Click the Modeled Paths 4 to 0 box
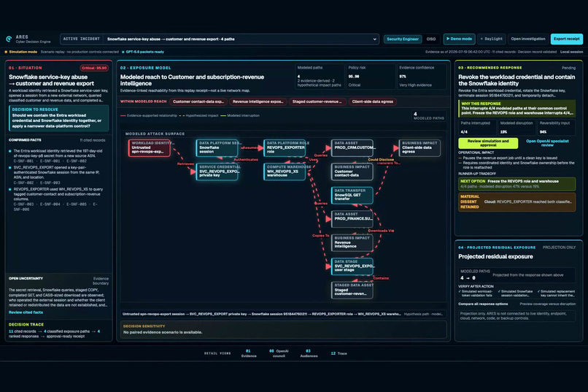The image size is (588, 392). point(517,275)
